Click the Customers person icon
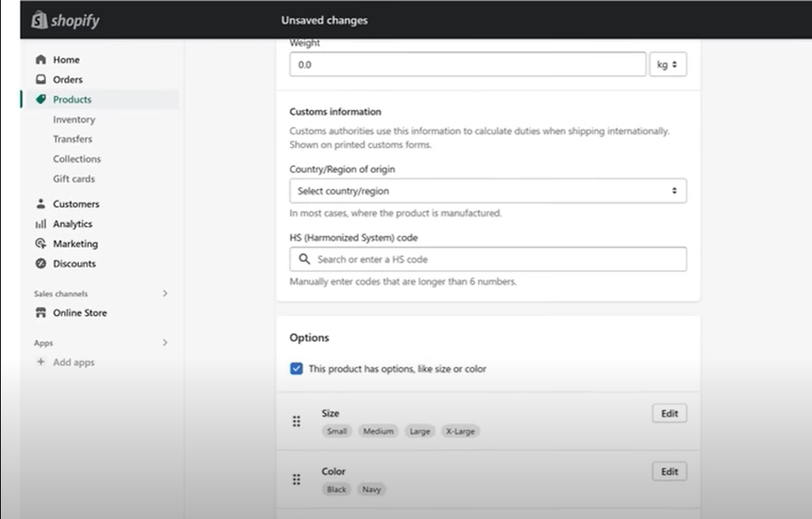This screenshot has width=812, height=519. pyautogui.click(x=40, y=204)
